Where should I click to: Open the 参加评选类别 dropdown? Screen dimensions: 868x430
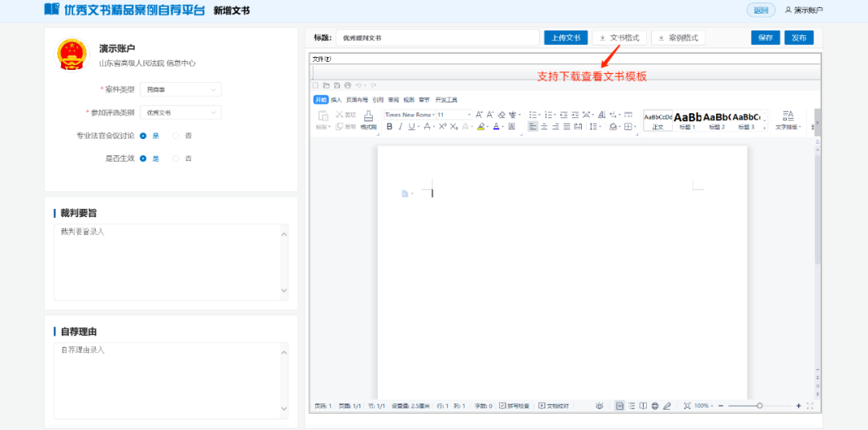181,113
